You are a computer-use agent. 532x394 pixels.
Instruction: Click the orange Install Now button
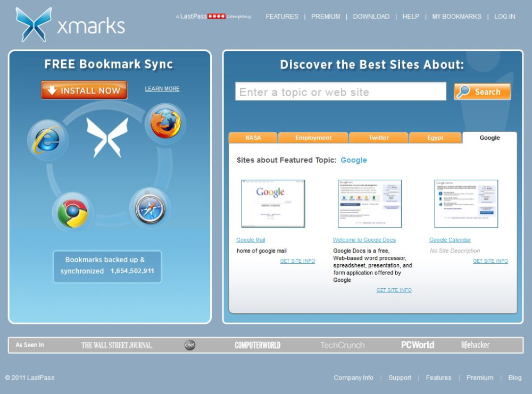click(x=84, y=90)
